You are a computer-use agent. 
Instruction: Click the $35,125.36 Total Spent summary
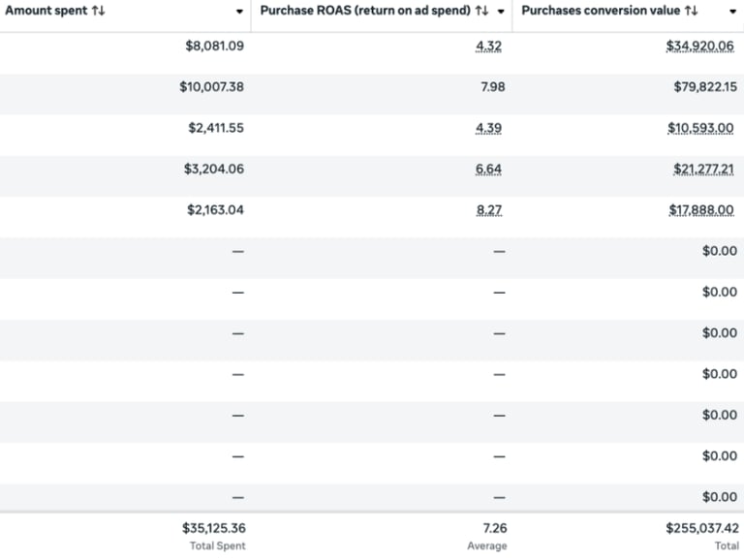(x=213, y=529)
